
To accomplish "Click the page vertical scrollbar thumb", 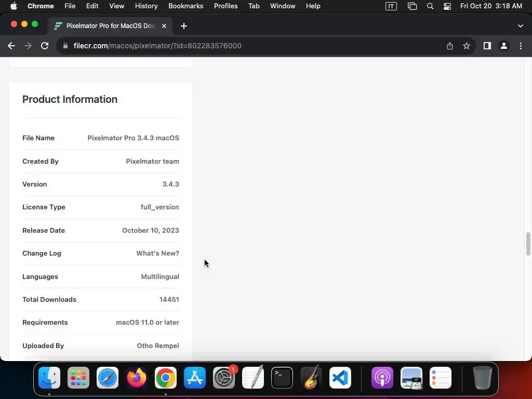I will [x=528, y=244].
